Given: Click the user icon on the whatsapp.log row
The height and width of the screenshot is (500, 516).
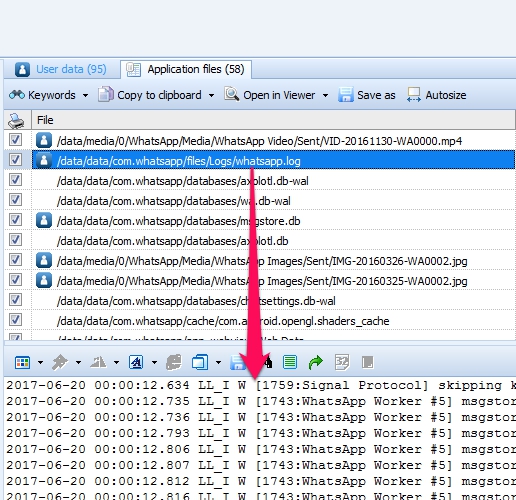Looking at the screenshot, I should pyautogui.click(x=44, y=160).
